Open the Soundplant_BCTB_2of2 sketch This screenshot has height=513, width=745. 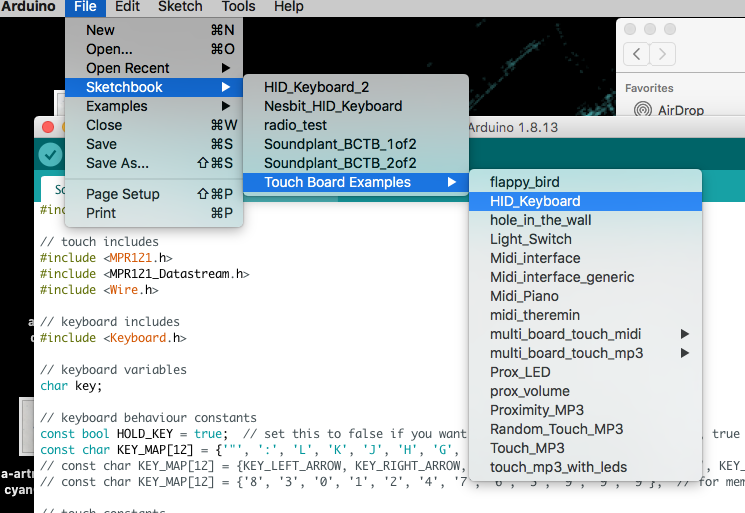[356, 163]
